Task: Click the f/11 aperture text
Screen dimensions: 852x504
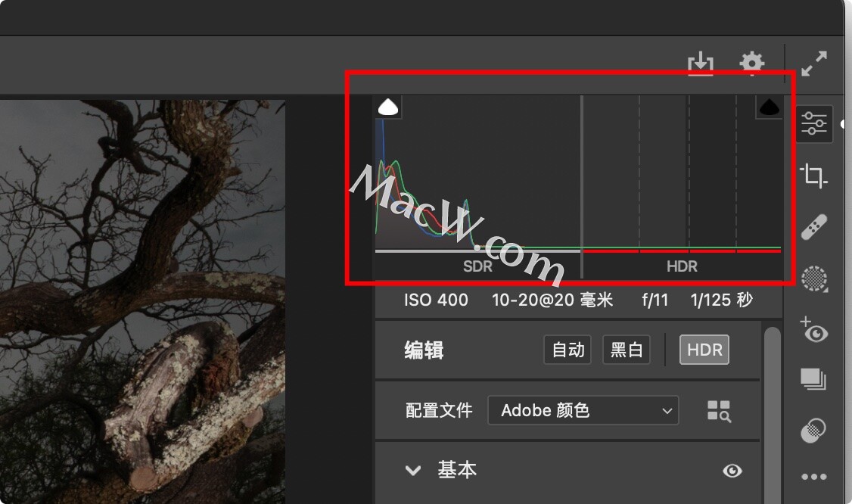Action: click(x=655, y=300)
